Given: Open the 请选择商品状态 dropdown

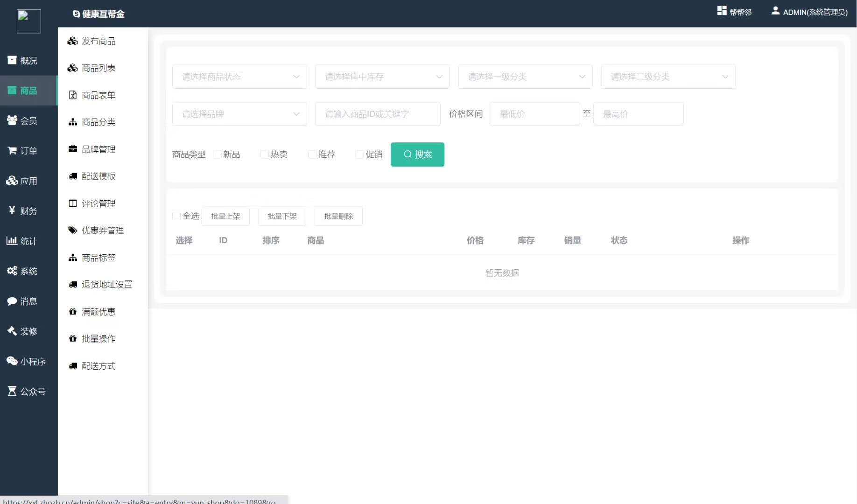Looking at the screenshot, I should tap(239, 77).
